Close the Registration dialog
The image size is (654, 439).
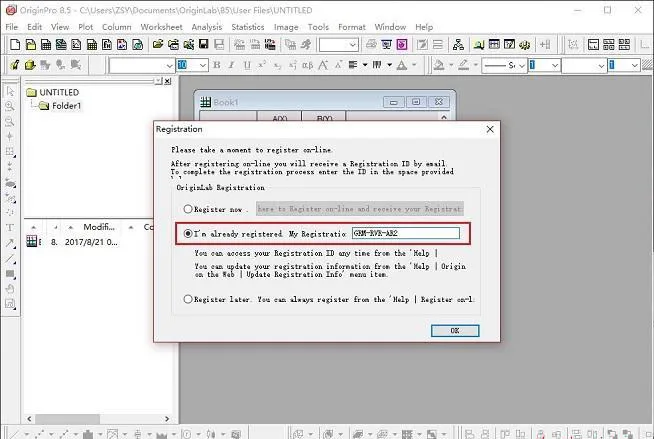[490, 129]
